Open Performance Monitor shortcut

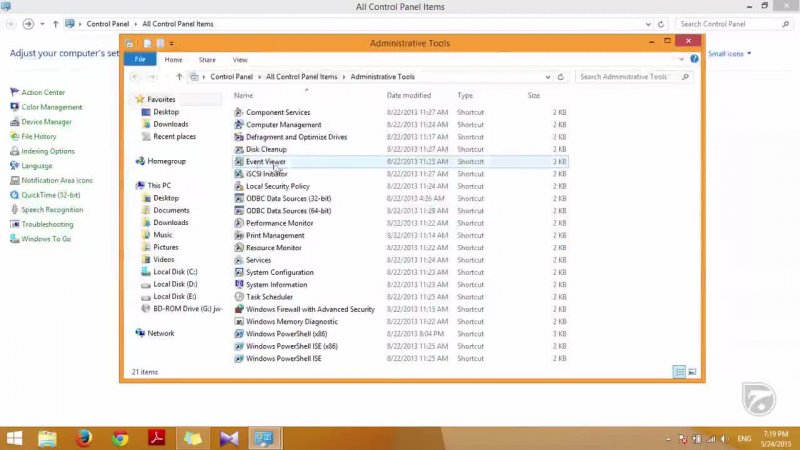(279, 223)
